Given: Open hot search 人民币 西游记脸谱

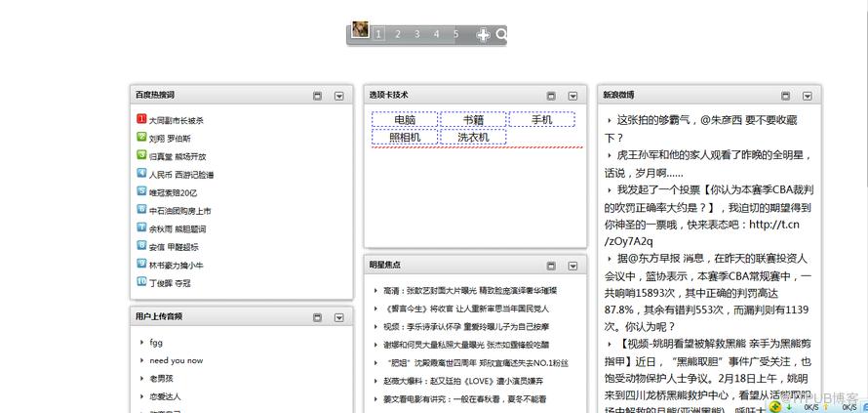Looking at the screenshot, I should (x=181, y=175).
